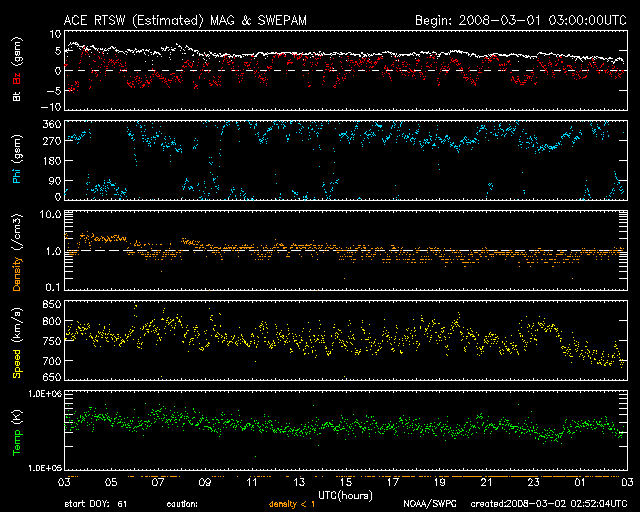Click the start DOY: 61 text
The image size is (640, 512).
click(x=95, y=504)
